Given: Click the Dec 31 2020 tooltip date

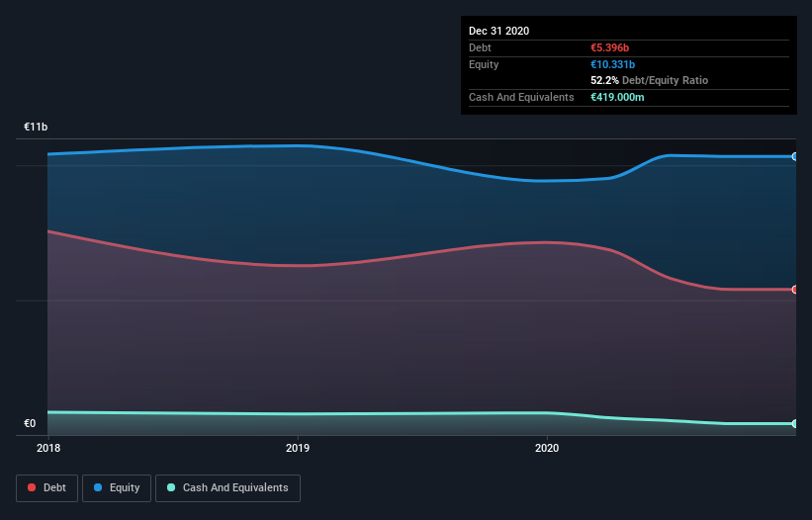Looking at the screenshot, I should [498, 31].
